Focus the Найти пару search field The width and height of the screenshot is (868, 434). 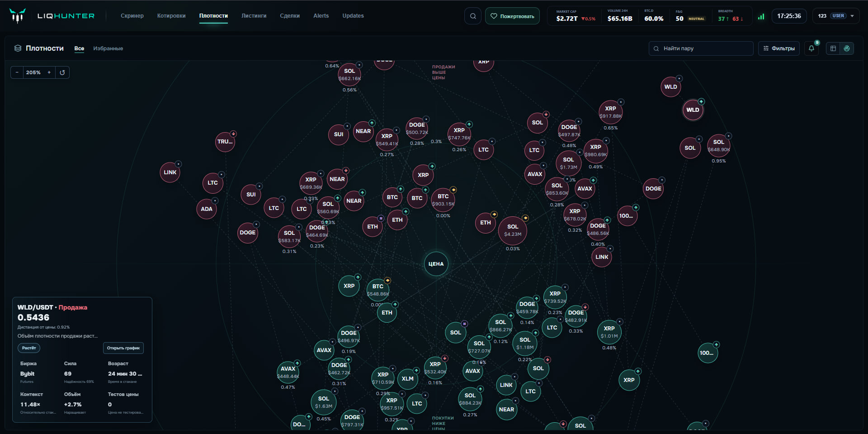(701, 48)
